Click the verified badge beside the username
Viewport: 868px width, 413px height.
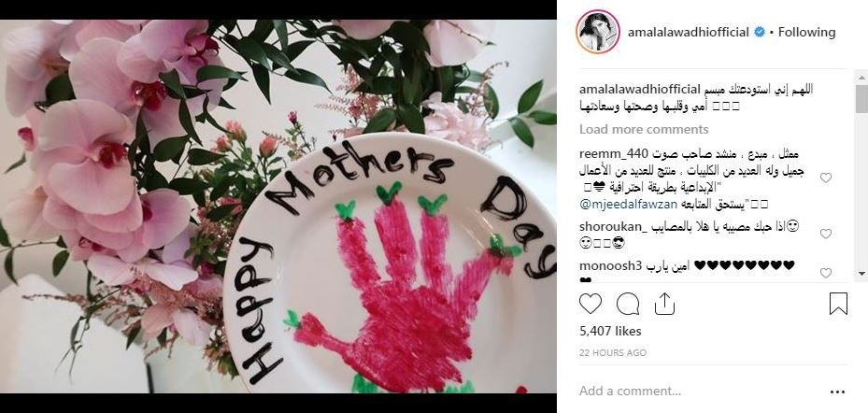(x=760, y=32)
